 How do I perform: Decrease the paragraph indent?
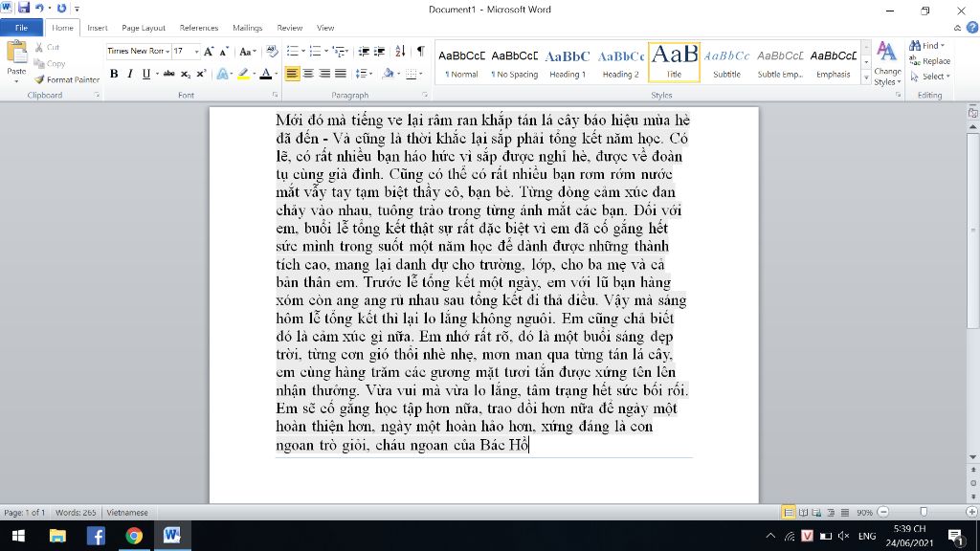(x=363, y=52)
